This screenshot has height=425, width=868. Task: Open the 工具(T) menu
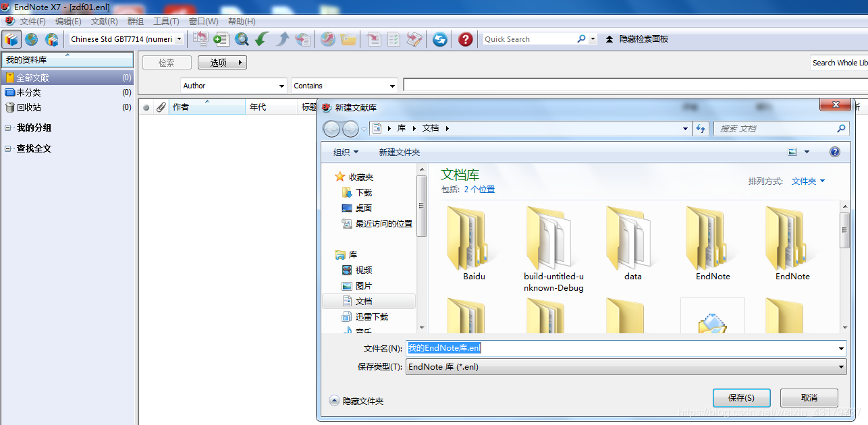point(166,22)
